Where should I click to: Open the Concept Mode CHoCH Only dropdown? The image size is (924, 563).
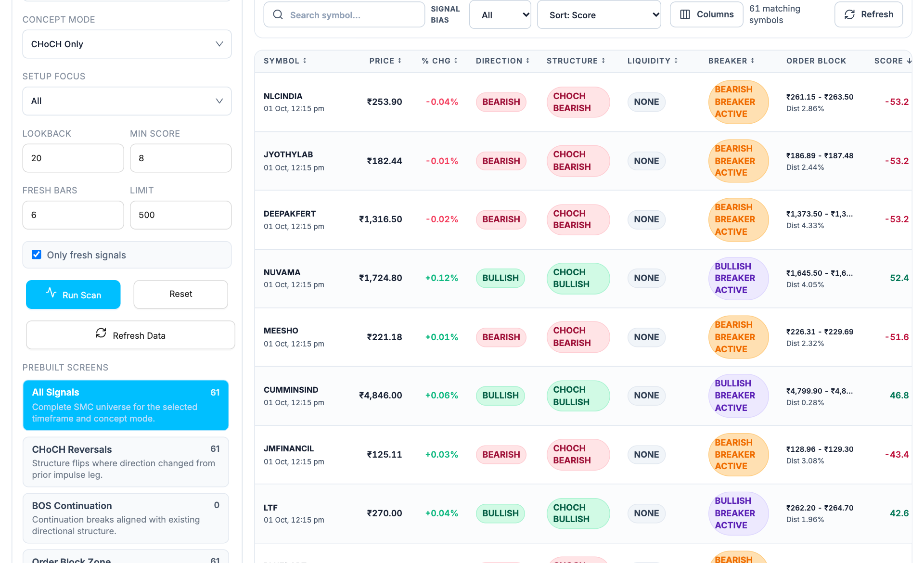(x=127, y=44)
